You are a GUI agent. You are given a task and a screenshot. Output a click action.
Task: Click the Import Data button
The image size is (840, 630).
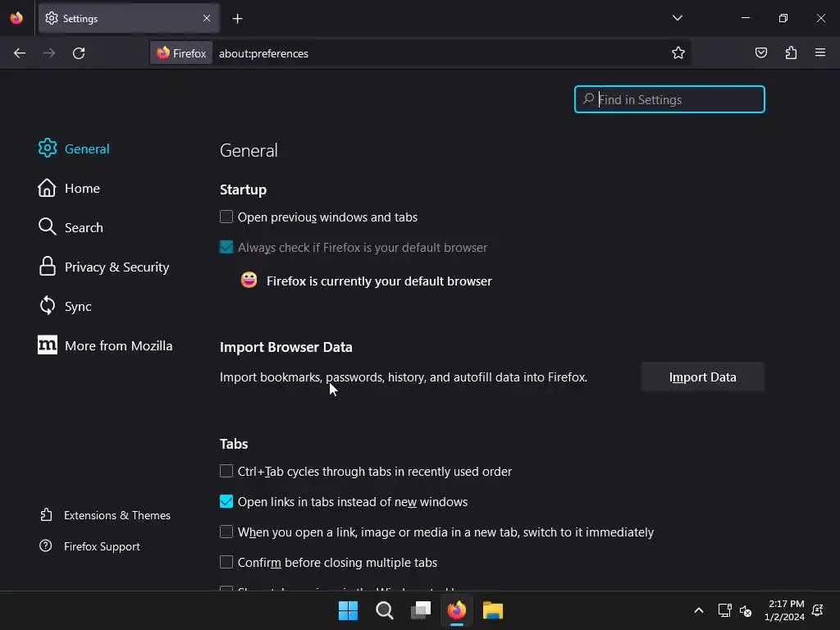(x=702, y=377)
